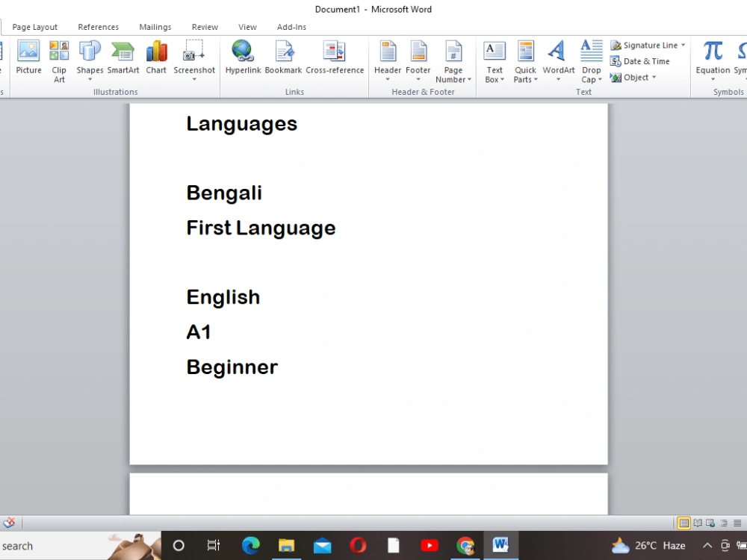
Task: Open YouTube from the taskbar
Action: tap(430, 546)
